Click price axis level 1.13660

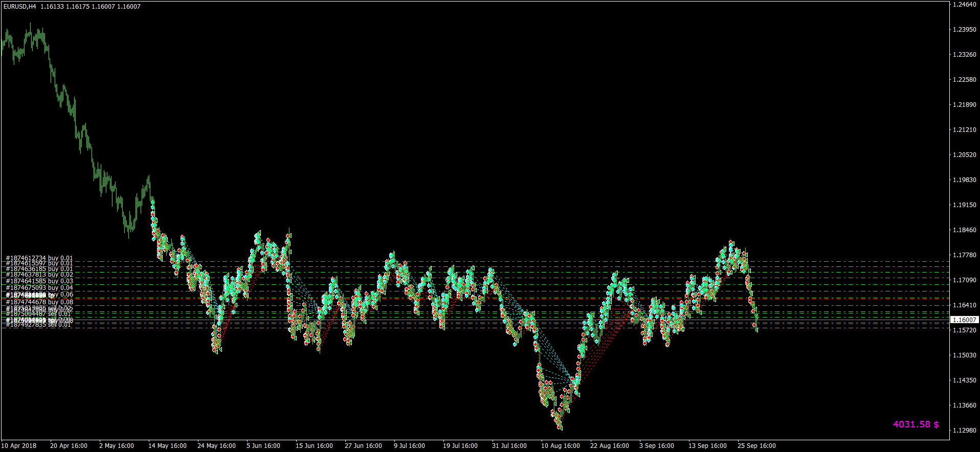[x=964, y=405]
